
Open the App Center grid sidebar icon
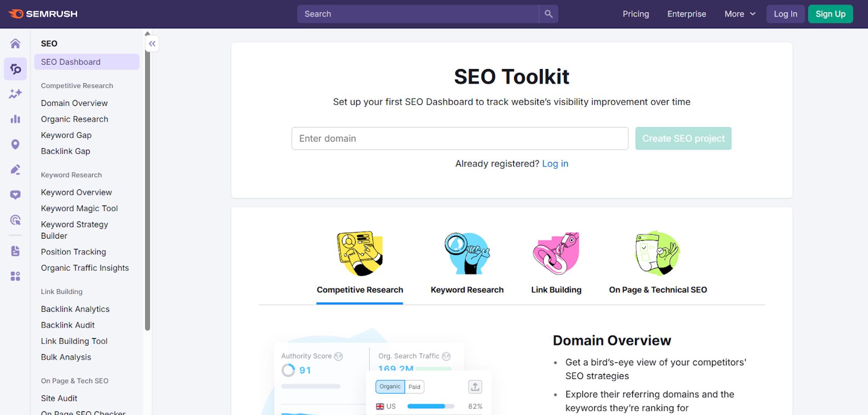[x=15, y=276]
